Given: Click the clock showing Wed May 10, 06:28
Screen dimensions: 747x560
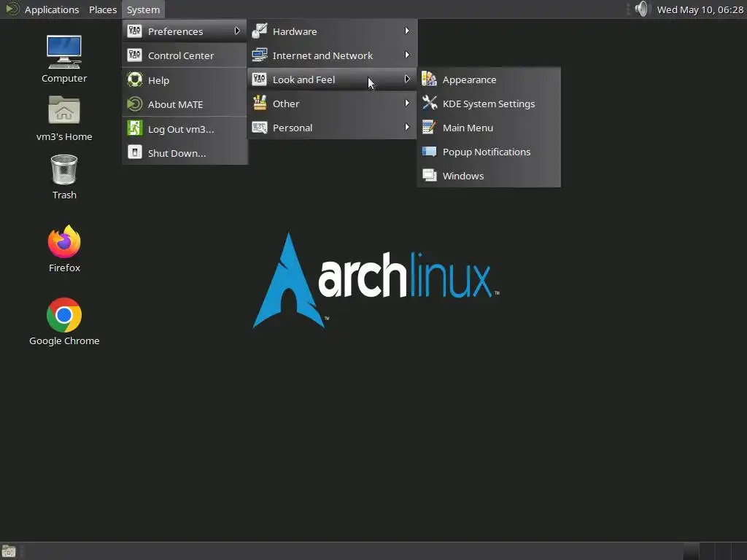Looking at the screenshot, I should click(x=700, y=9).
